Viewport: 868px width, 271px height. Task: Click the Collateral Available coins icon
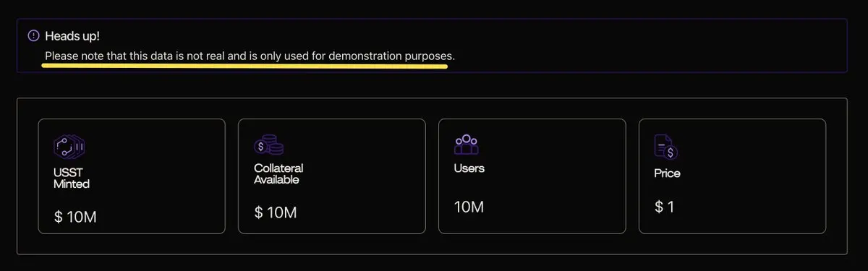[268, 145]
